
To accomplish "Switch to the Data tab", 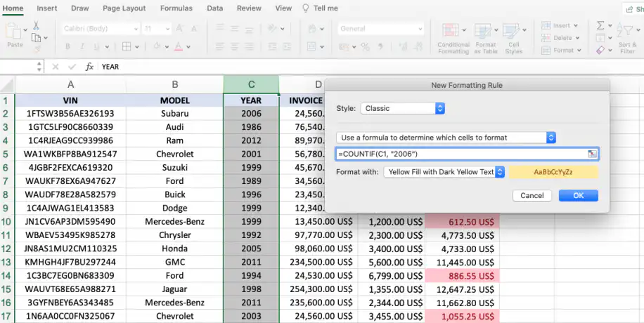I will tap(215, 8).
